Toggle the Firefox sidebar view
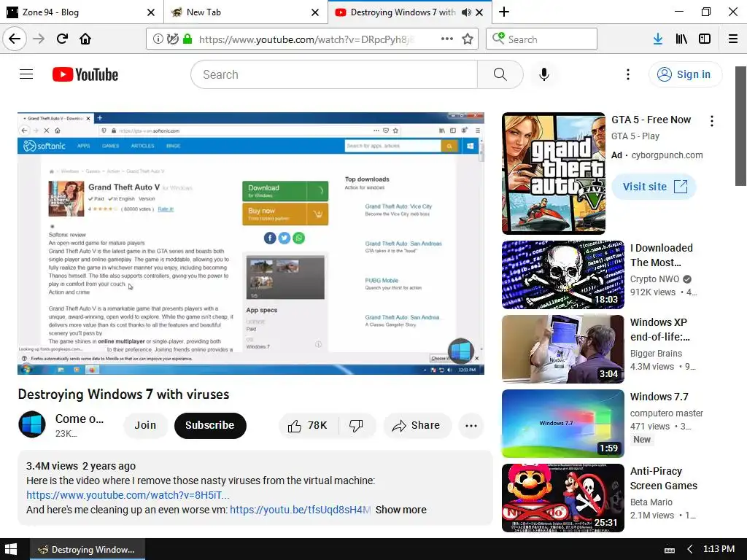 point(705,39)
